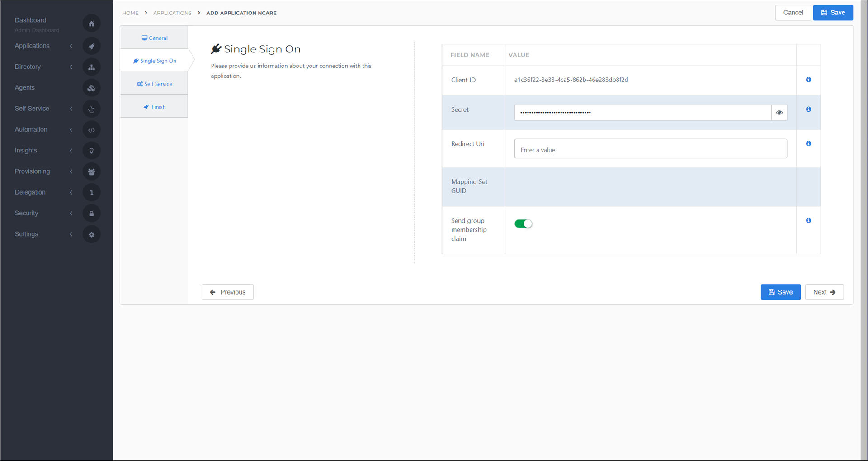Open Dashboard in the sidebar

point(30,20)
